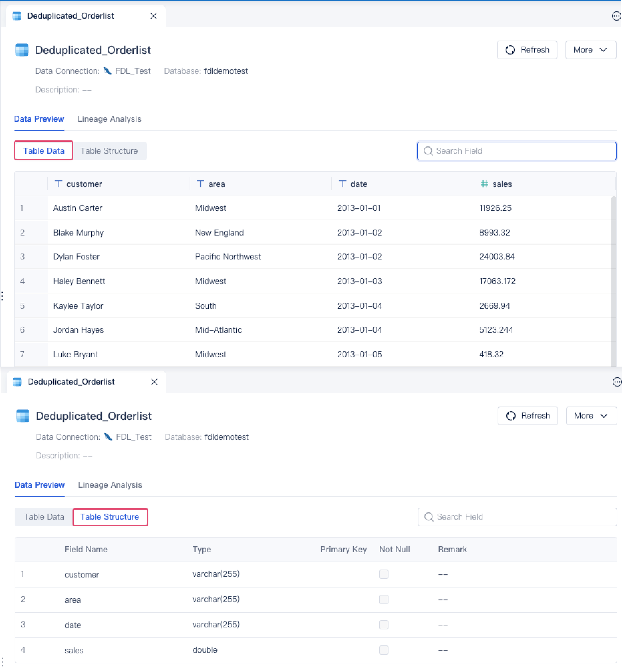The height and width of the screenshot is (672, 622).
Task: Toggle Not Null checkbox for area field
Action: tap(384, 599)
